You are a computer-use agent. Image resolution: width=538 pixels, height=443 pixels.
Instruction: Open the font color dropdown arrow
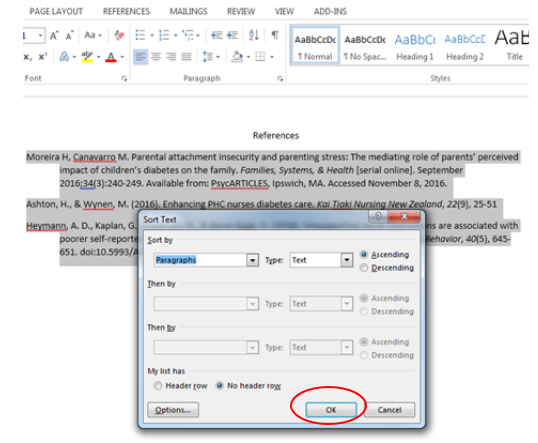122,57
